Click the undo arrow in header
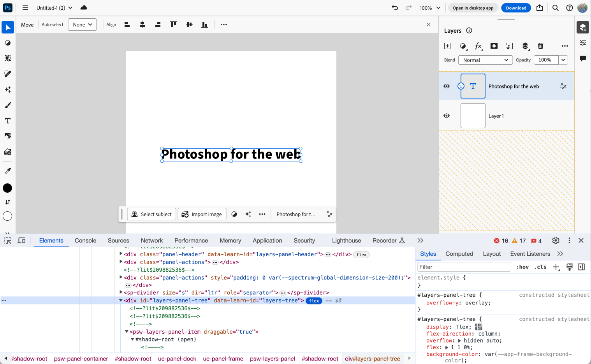Image resolution: width=591 pixels, height=364 pixels. coord(395,8)
